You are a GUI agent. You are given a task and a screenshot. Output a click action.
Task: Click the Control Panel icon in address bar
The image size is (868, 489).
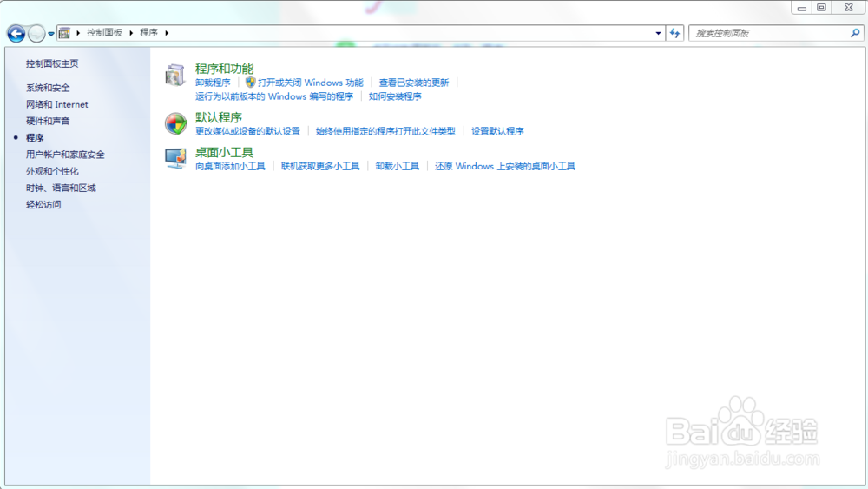(65, 33)
